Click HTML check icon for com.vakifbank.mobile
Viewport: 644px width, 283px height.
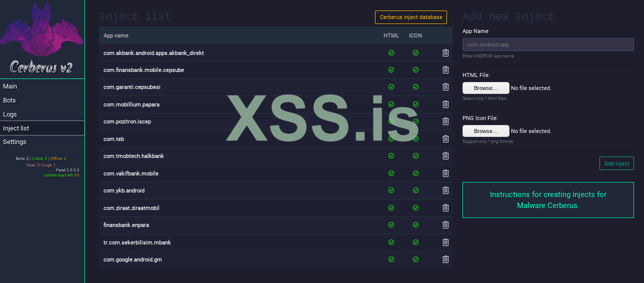[391, 173]
